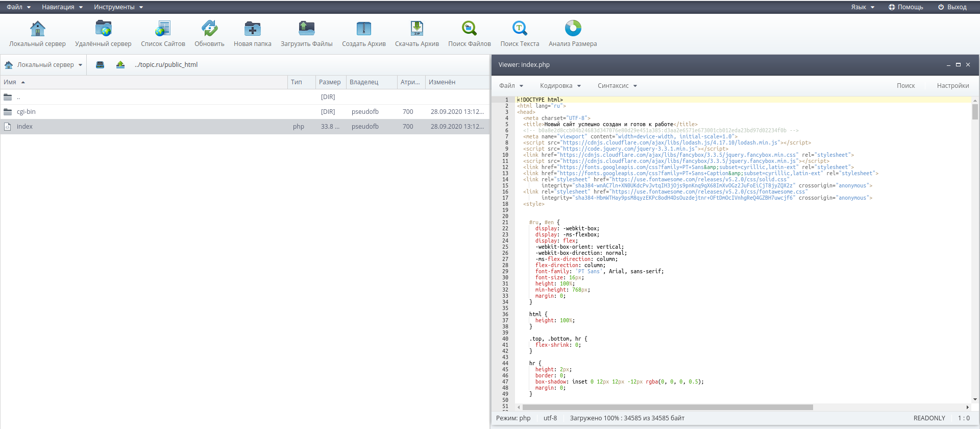Open Поиск Текста search tool
This screenshot has width=980, height=429.
tap(520, 29)
